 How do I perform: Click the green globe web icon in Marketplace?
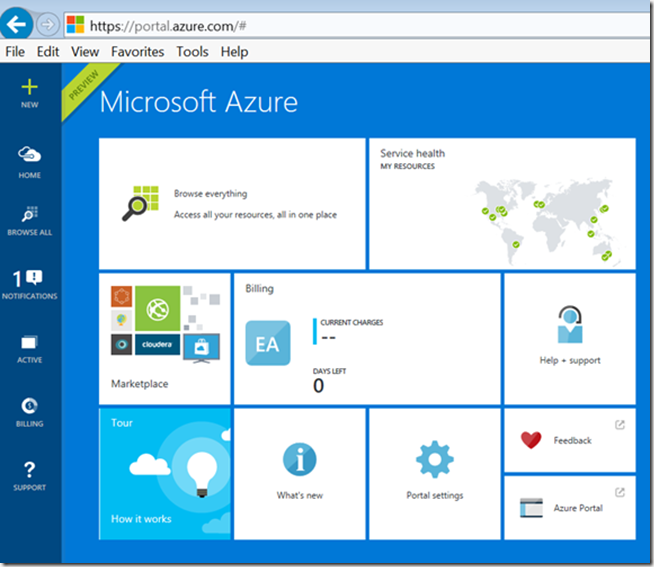pos(158,309)
